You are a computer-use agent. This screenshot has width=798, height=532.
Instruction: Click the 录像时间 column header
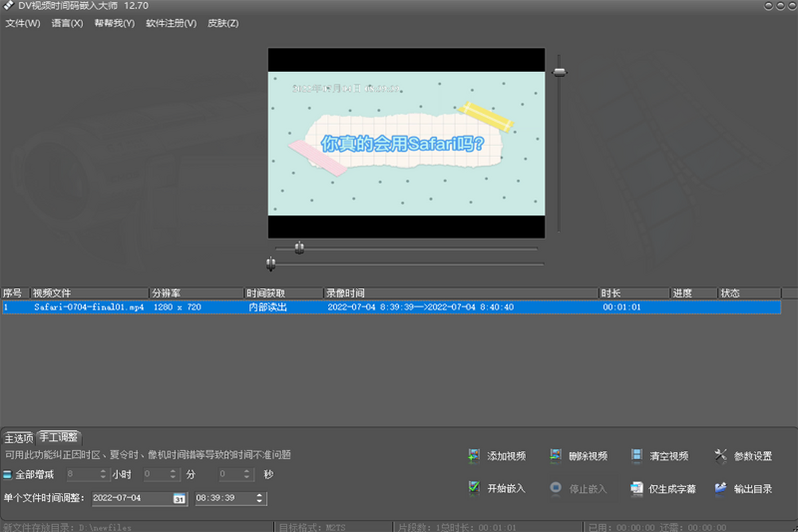(x=461, y=293)
